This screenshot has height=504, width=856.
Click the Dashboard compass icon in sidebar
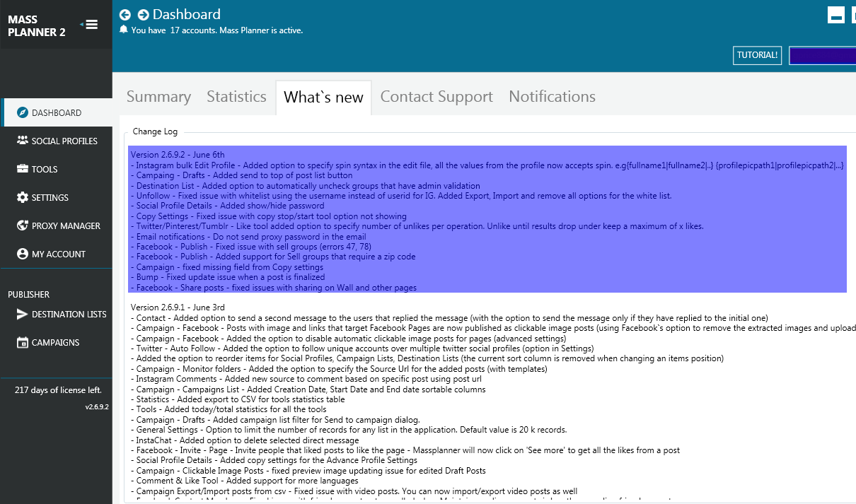[x=23, y=113]
